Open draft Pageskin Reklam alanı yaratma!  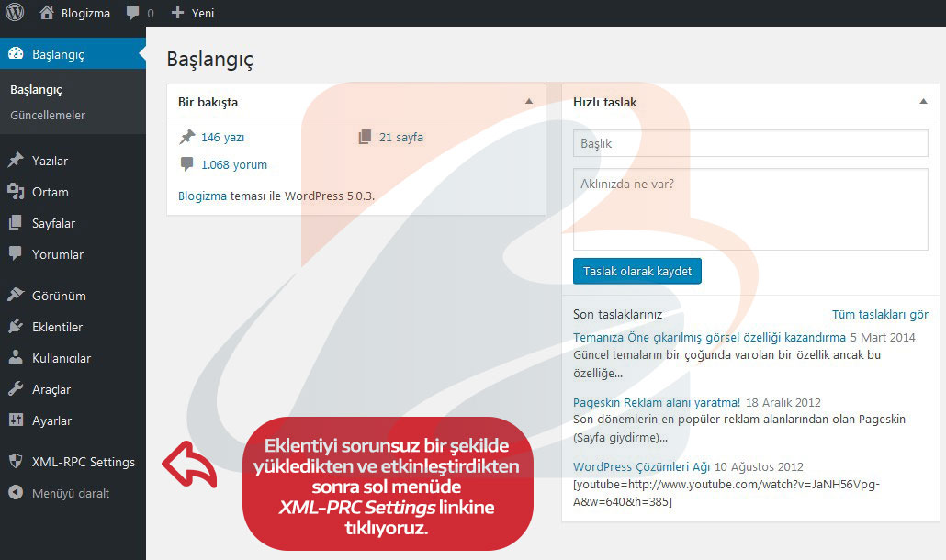657,402
